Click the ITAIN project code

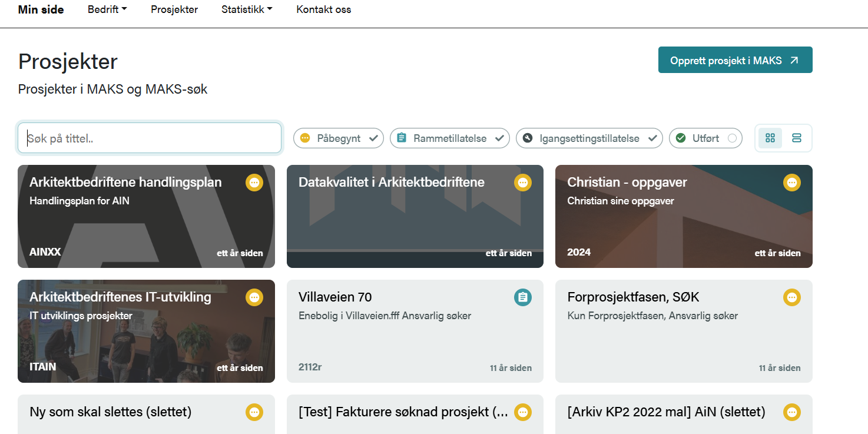pos(43,367)
